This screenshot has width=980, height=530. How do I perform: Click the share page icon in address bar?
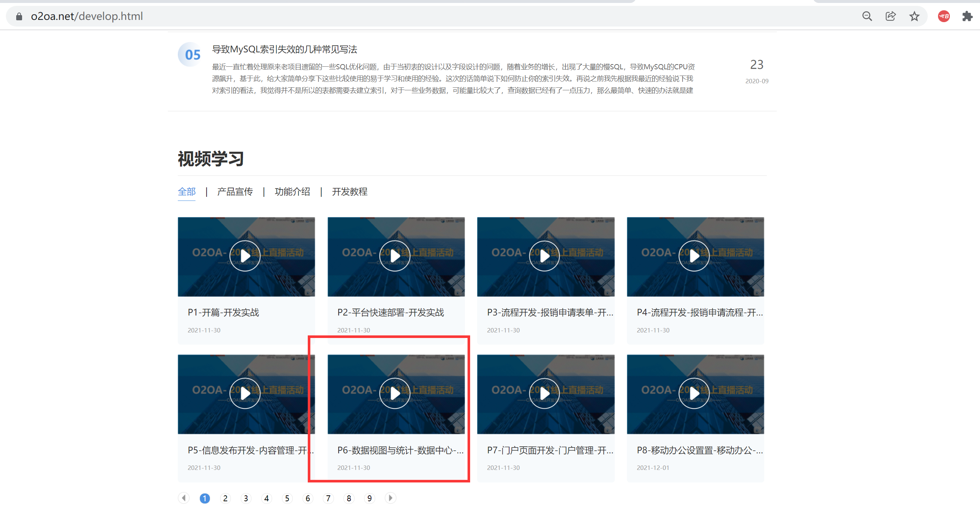(890, 16)
